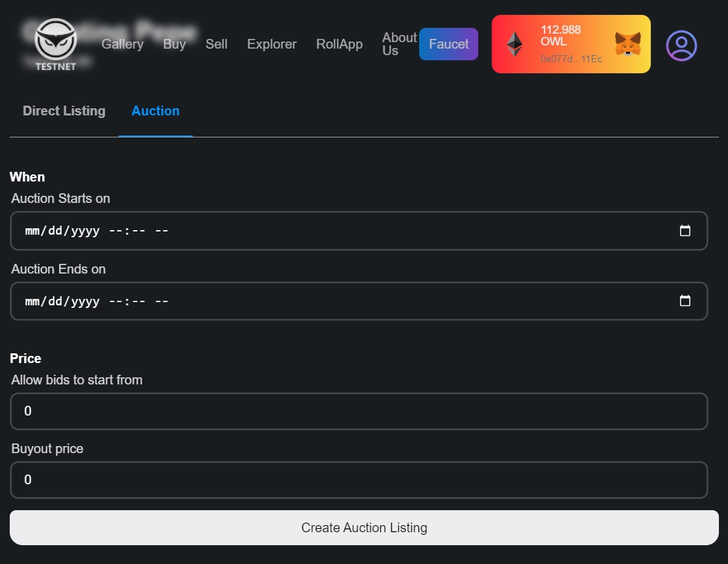This screenshot has width=728, height=564.
Task: Select the Buyout price input
Action: pos(359,480)
